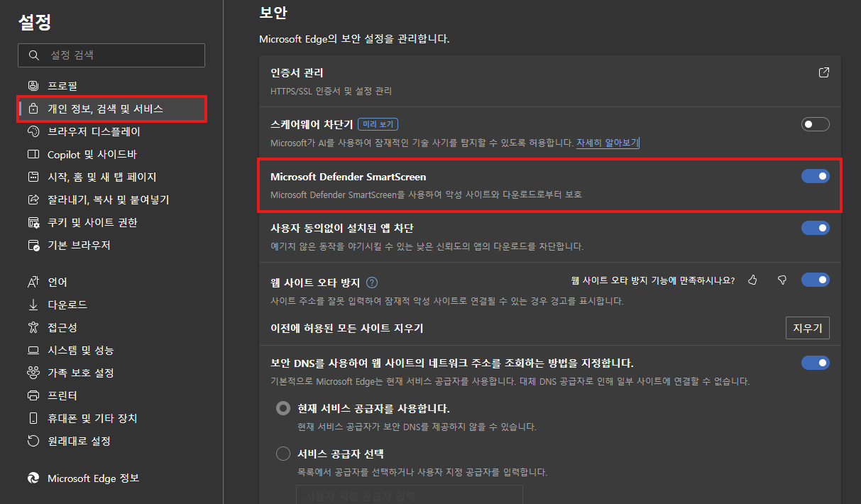
Task: Click the printer icon beside 프린터
Action: coord(33,395)
